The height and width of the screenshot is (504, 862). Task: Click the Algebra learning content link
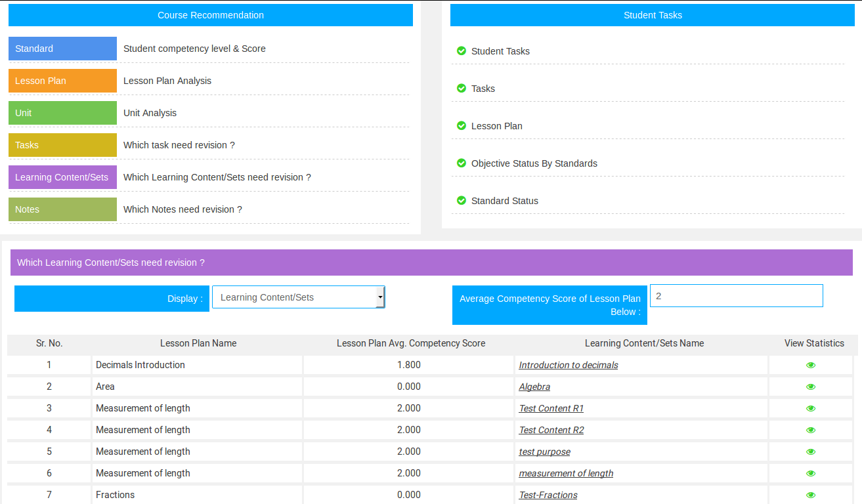pos(534,387)
